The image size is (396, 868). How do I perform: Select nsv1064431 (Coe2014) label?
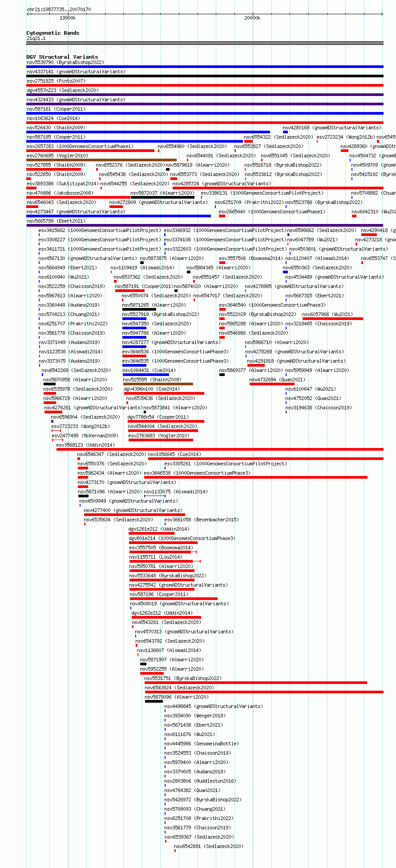pos(149,370)
